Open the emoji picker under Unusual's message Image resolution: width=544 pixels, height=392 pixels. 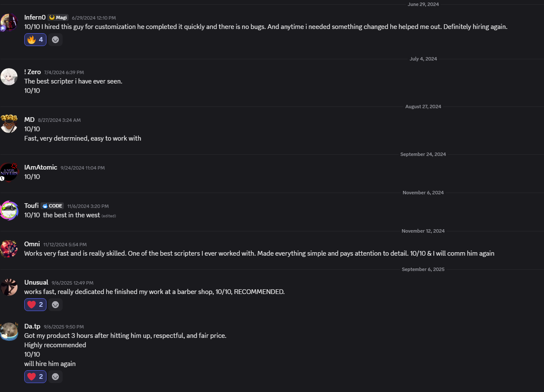pyautogui.click(x=55, y=305)
